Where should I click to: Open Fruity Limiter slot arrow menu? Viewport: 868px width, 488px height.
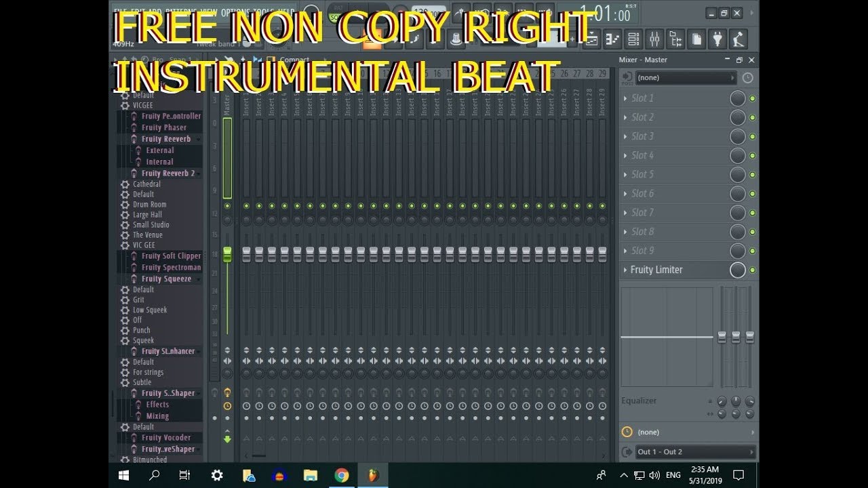pos(625,270)
